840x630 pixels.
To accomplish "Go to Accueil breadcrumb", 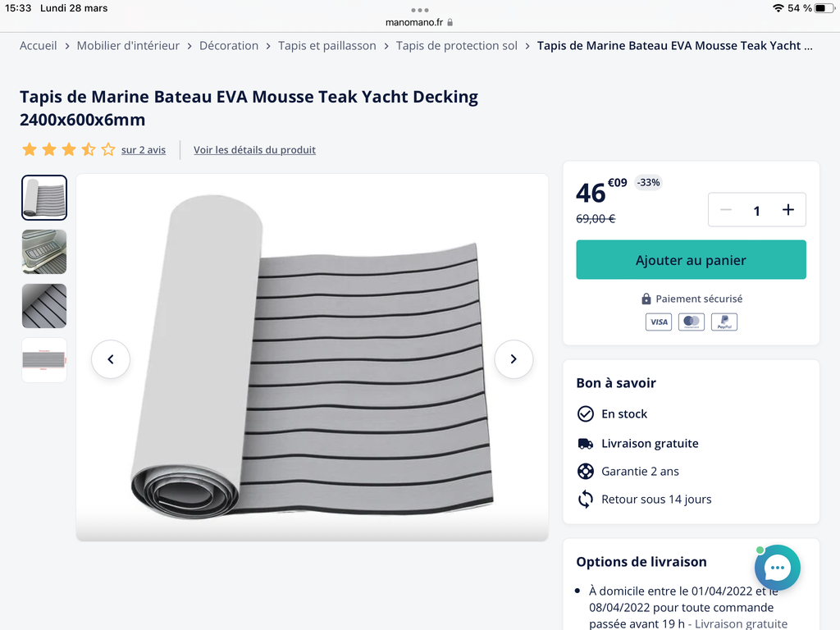I will coord(38,46).
